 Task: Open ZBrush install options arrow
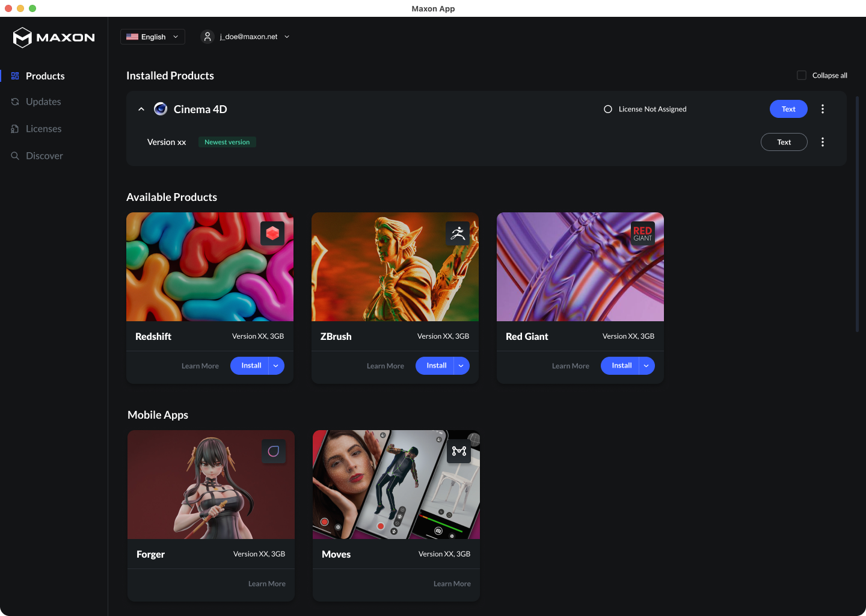click(461, 366)
